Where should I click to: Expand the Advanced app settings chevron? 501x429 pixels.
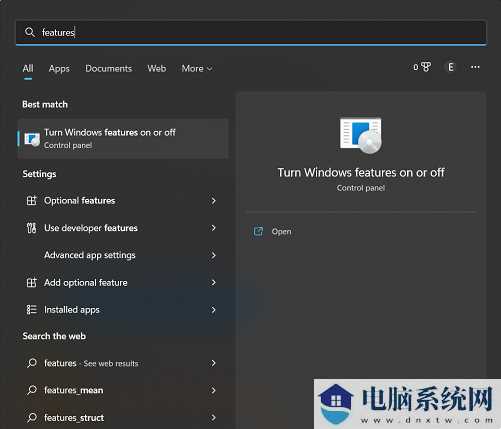(213, 255)
